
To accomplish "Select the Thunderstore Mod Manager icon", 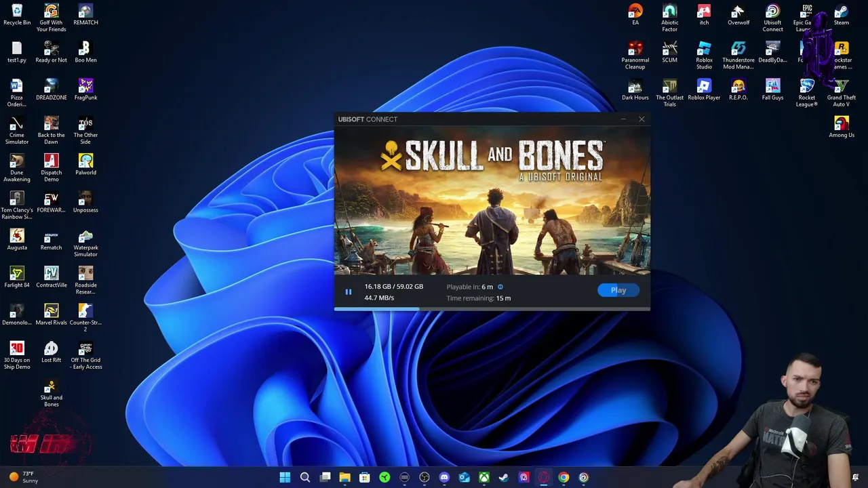I will tap(738, 56).
